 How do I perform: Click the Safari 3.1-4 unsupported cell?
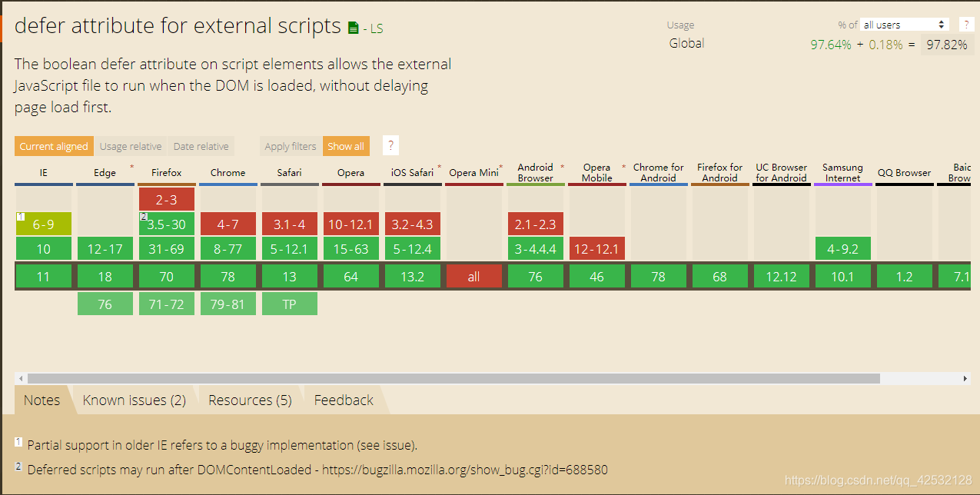tap(290, 224)
